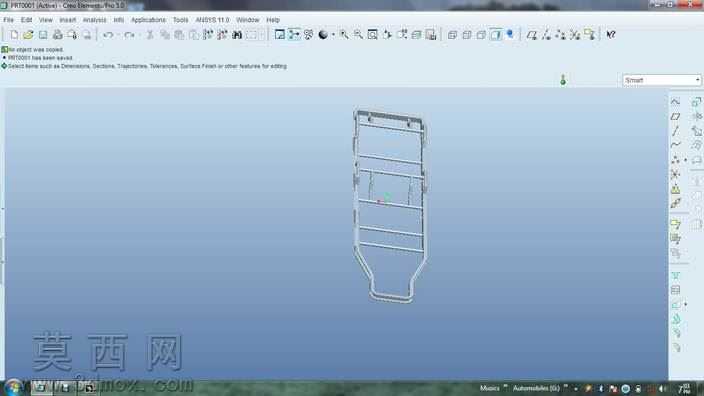Open the File menu
704x396 pixels.
tap(8, 20)
